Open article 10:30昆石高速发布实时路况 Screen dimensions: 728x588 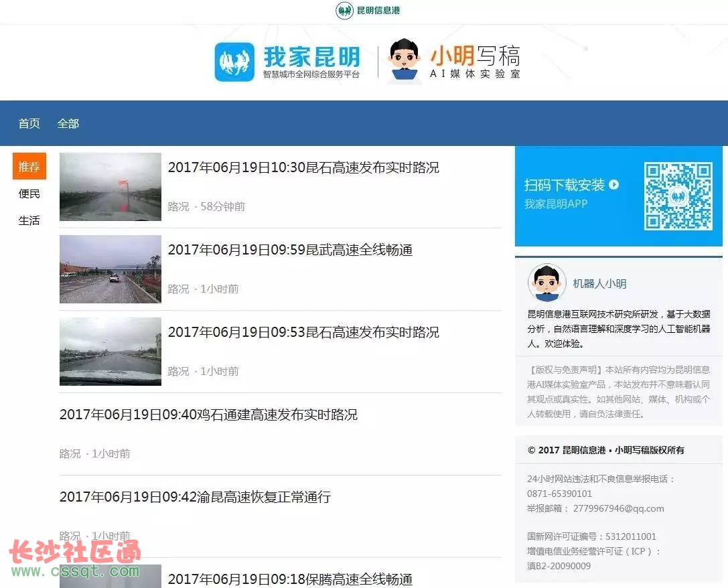point(303,167)
